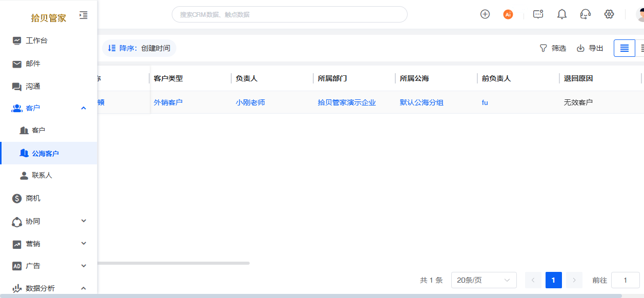Focus the 前往 page number input

click(626, 280)
